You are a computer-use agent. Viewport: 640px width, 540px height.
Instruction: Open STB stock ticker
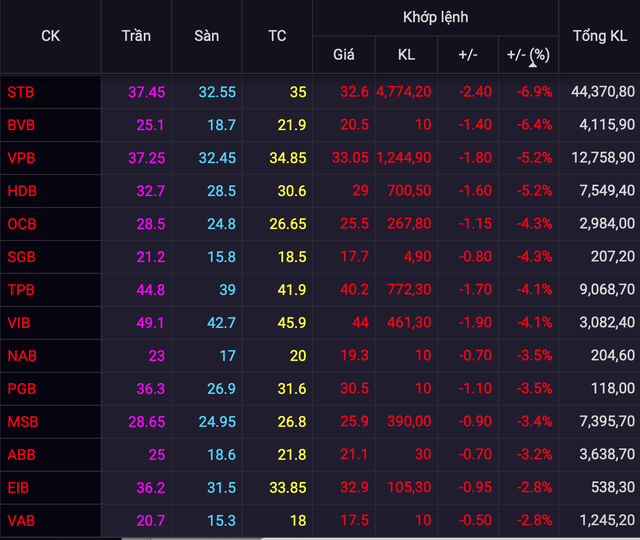[20, 92]
